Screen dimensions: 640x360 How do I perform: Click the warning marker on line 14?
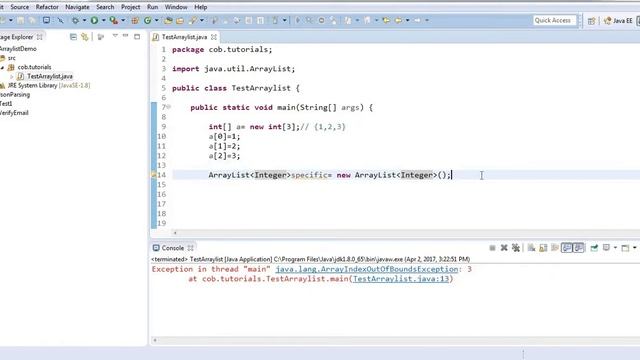(x=154, y=175)
